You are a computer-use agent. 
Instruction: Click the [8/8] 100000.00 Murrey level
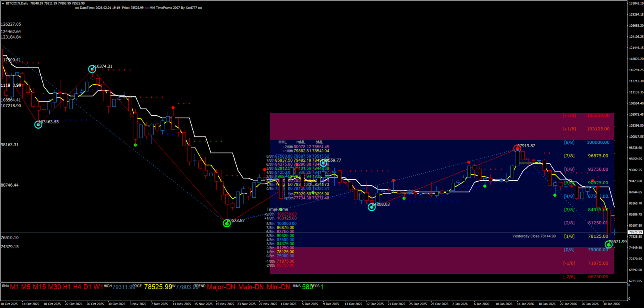[587, 142]
